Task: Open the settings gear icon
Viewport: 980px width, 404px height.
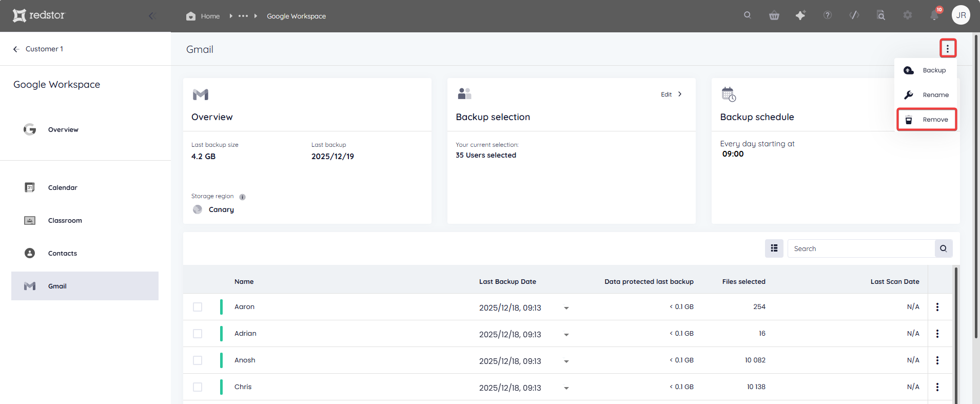Action: click(907, 15)
